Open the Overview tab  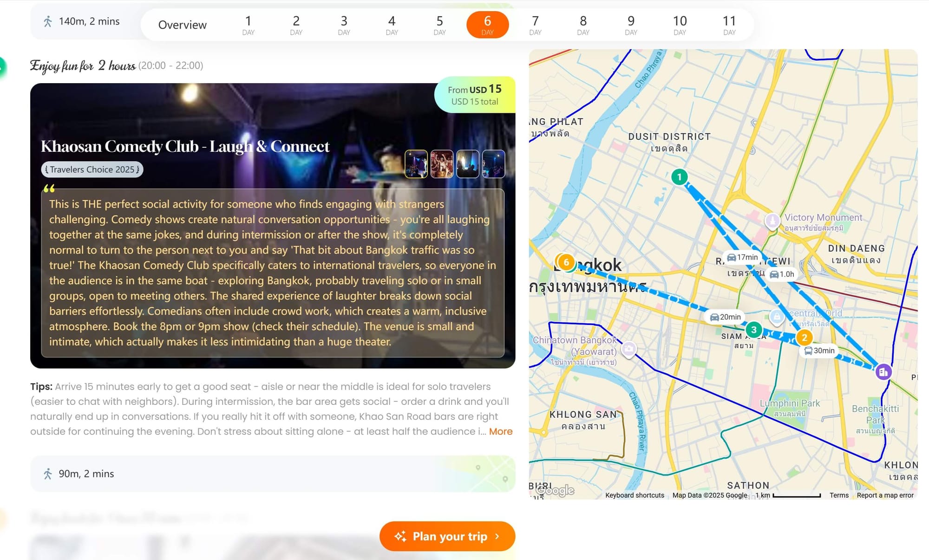coord(182,25)
